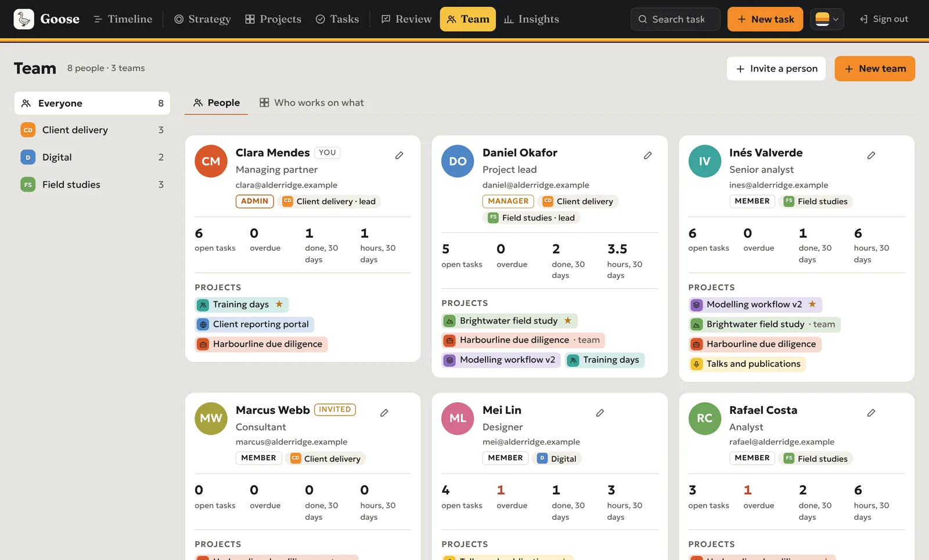Click Rafael Costa's RC avatar

(705, 418)
